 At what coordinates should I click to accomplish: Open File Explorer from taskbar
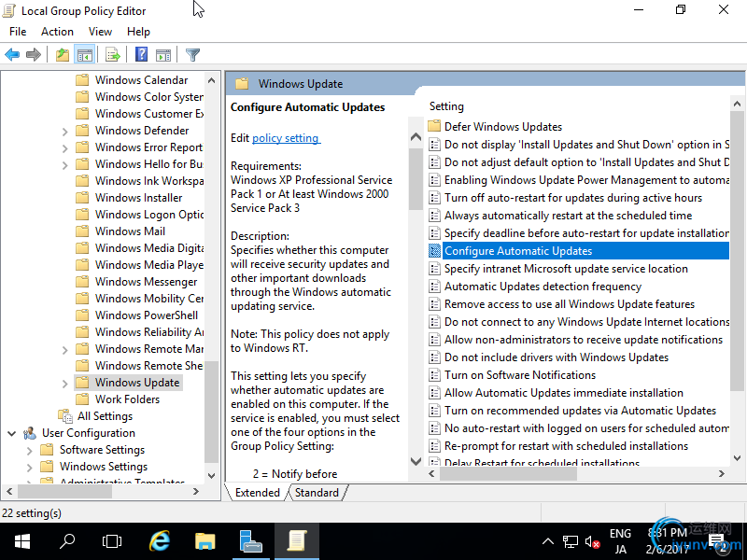(x=204, y=541)
